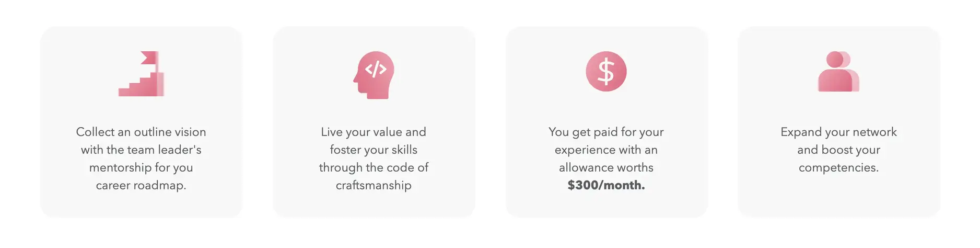Click 'career roadmap.' text line
Screen dimensions: 980x248
pos(141,185)
